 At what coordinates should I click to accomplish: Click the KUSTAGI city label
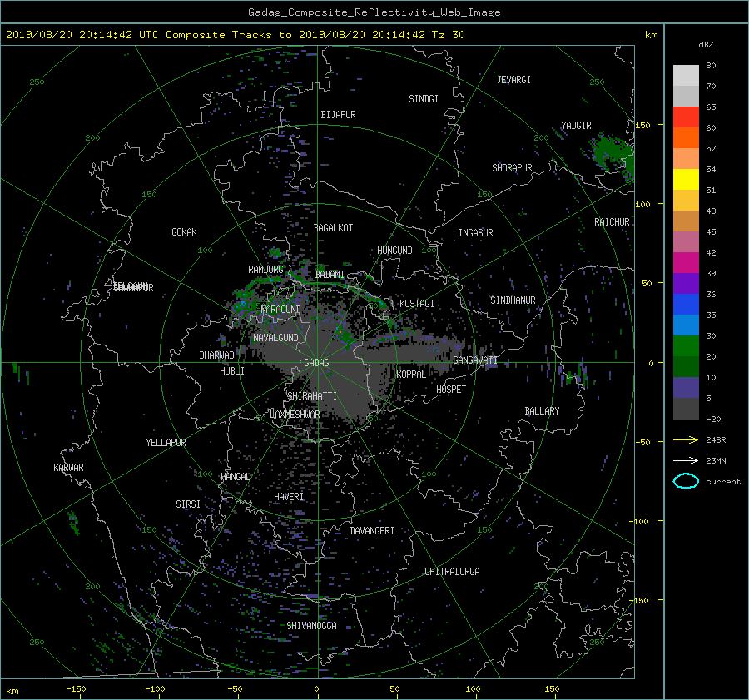click(x=417, y=304)
